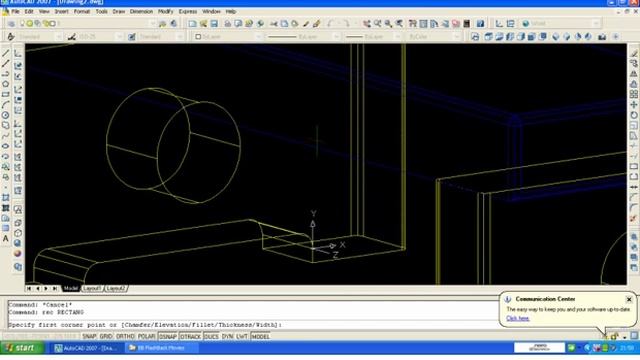The image size is (640, 360).
Task: Click the MODEL space status button
Action: pyautogui.click(x=260, y=337)
